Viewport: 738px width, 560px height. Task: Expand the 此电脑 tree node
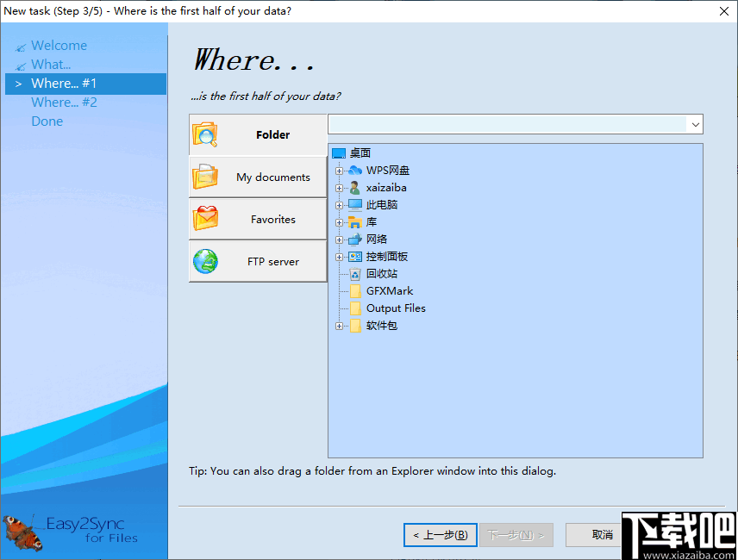(339, 204)
